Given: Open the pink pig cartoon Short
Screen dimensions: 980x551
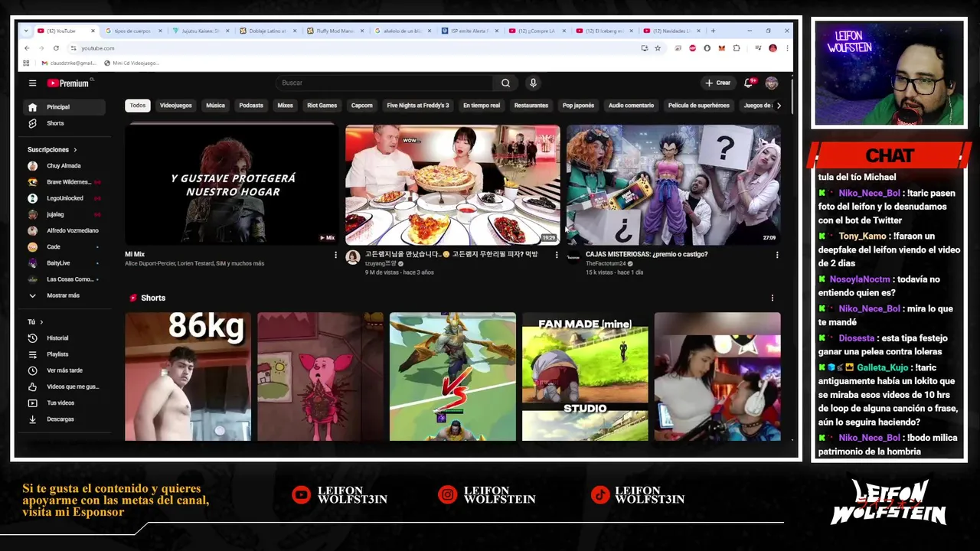Looking at the screenshot, I should coord(320,377).
